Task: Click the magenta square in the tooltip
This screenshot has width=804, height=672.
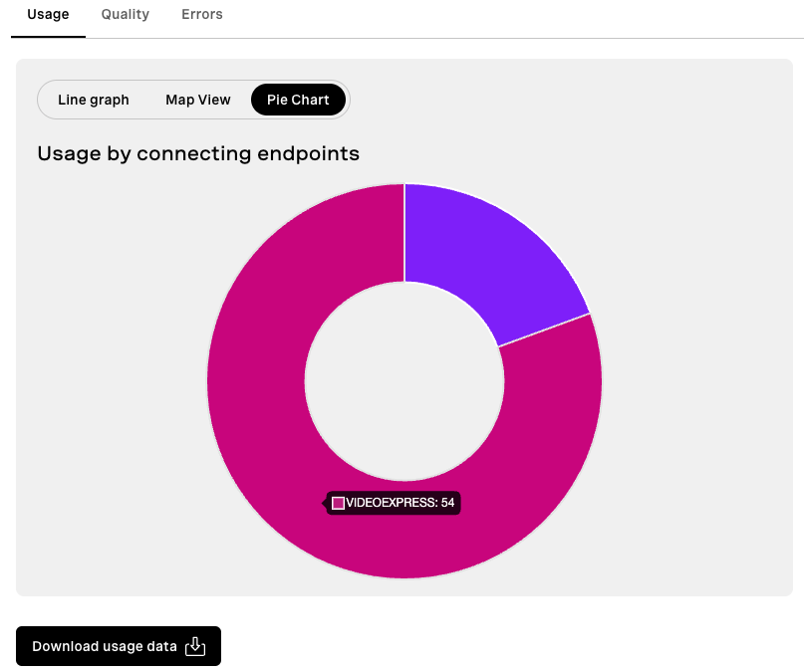Action: point(339,503)
